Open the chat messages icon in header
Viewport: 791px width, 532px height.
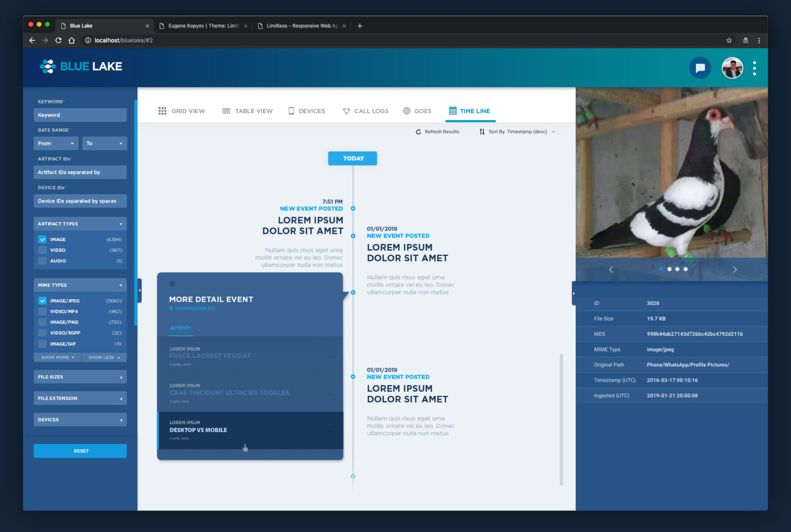pos(700,68)
